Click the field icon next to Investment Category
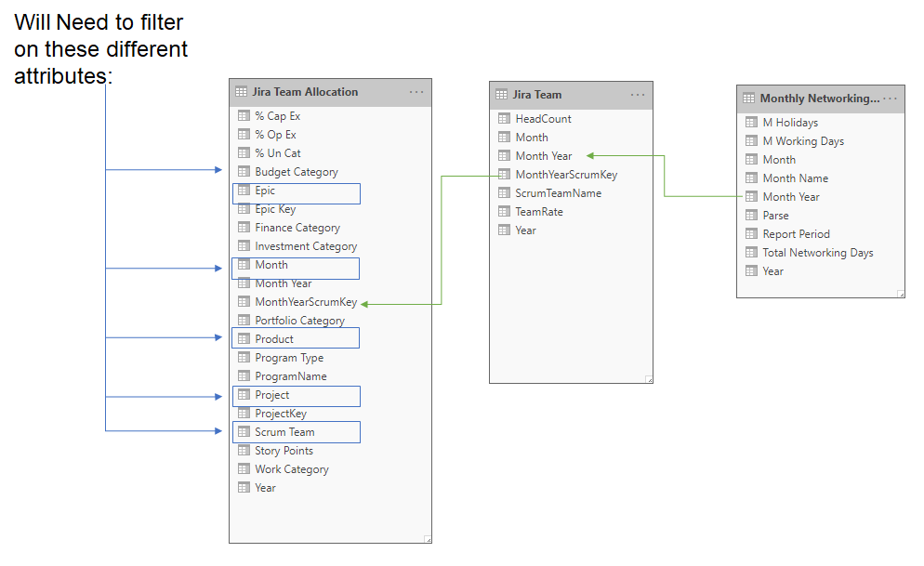 coord(244,245)
